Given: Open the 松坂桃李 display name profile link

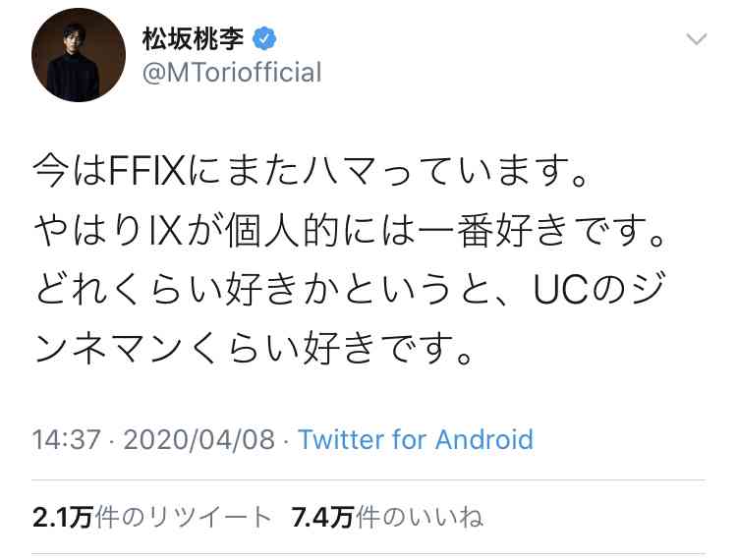Looking at the screenshot, I should (193, 38).
